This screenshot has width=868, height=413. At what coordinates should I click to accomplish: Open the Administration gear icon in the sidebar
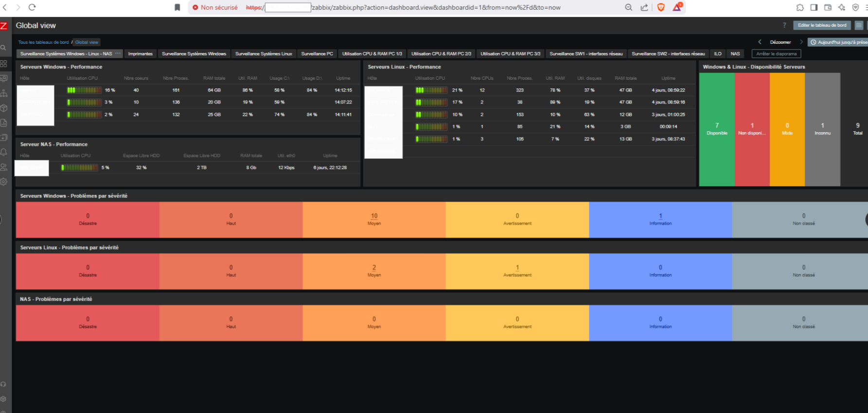click(3, 182)
